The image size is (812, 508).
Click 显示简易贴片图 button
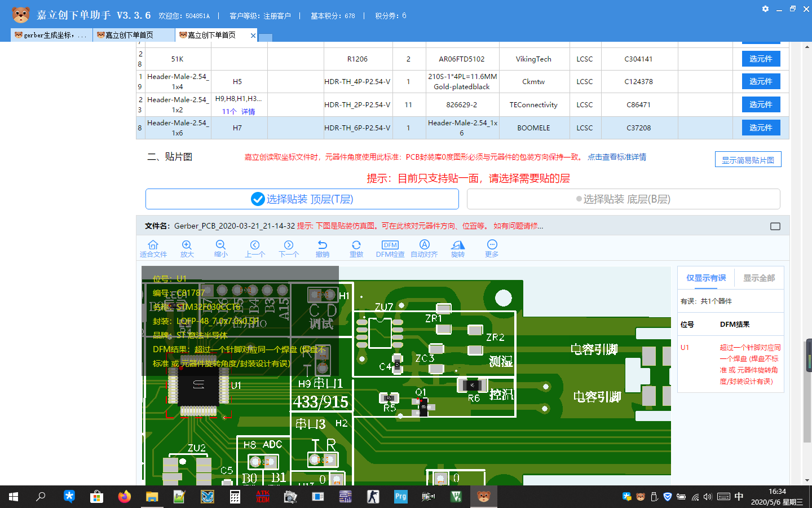748,160
